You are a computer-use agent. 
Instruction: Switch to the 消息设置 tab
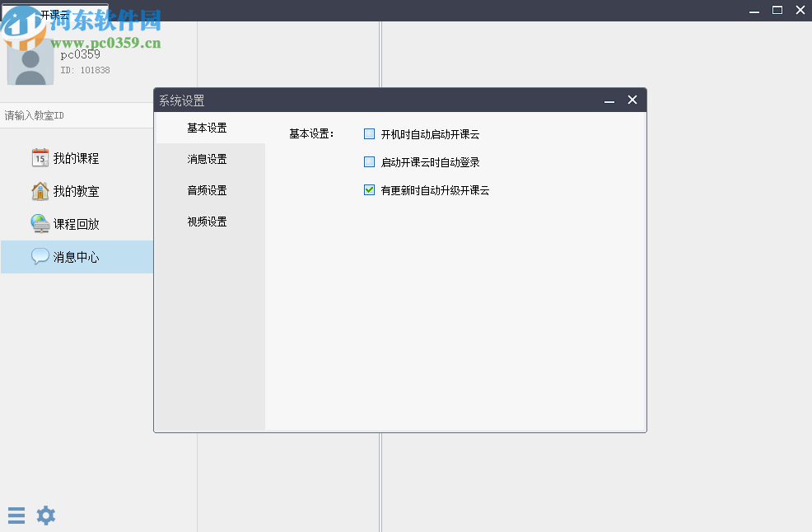pyautogui.click(x=208, y=159)
